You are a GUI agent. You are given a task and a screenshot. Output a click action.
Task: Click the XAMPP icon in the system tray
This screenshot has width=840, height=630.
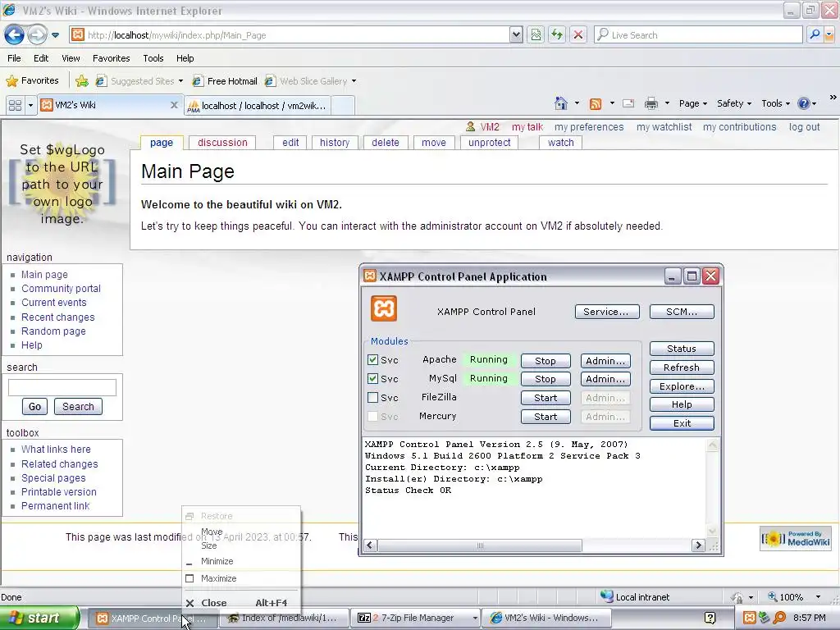(750, 618)
